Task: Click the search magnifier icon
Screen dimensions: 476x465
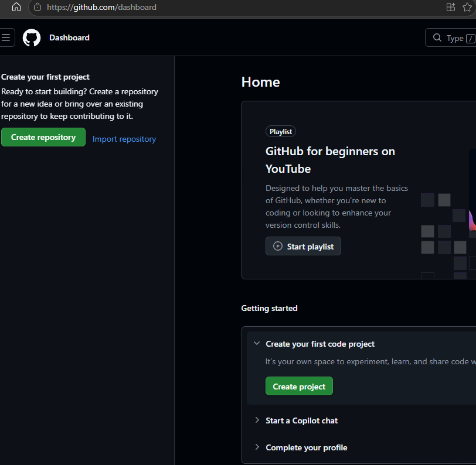Action: pos(437,37)
